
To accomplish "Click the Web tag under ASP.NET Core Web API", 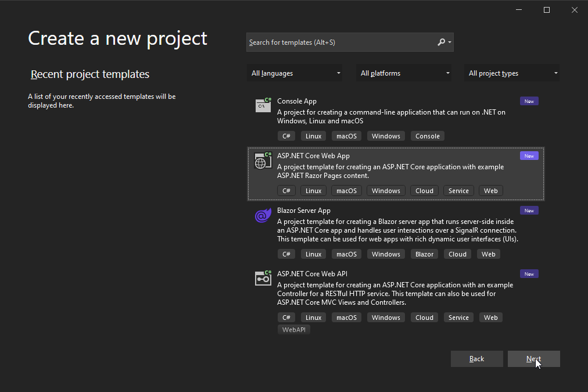I will [490, 318].
